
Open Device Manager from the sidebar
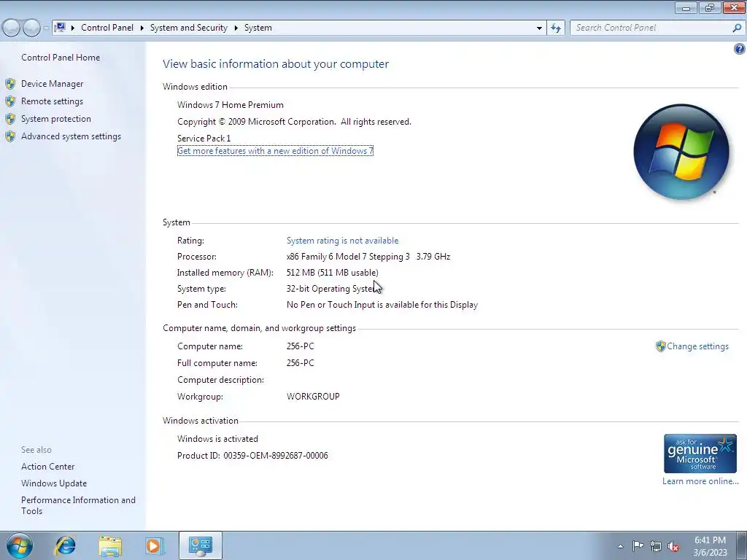tap(52, 84)
